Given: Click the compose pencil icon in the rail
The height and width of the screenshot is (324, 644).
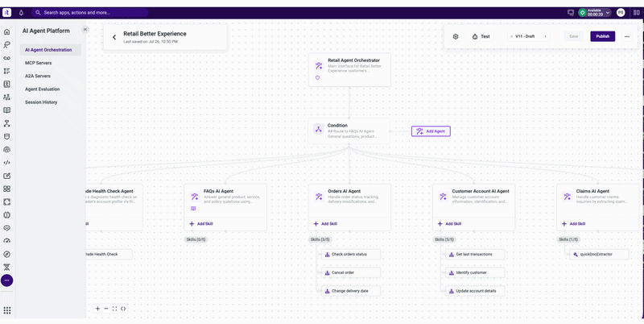Looking at the screenshot, I should tap(6, 176).
